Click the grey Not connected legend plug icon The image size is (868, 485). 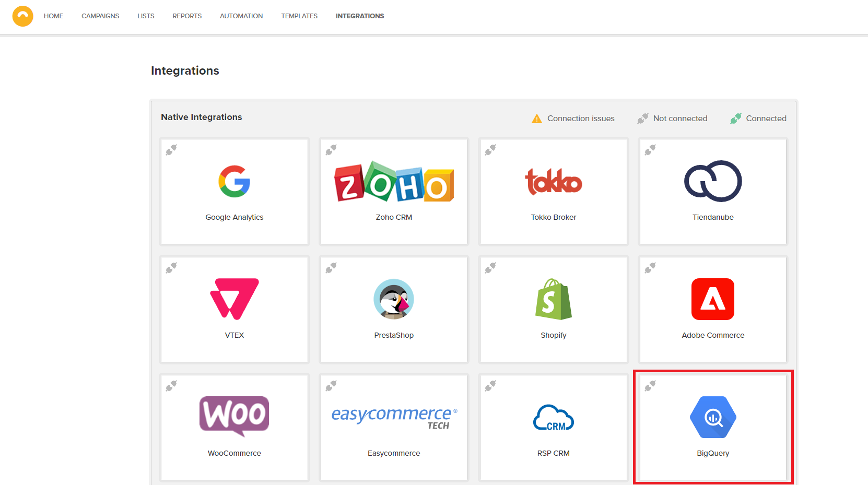pos(643,119)
